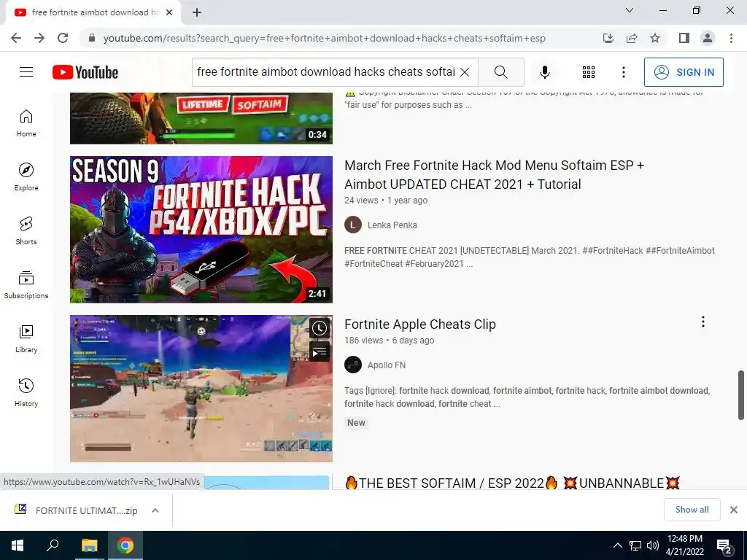Click the magnifier search button
Screen dimensions: 747x560
pos(500,72)
